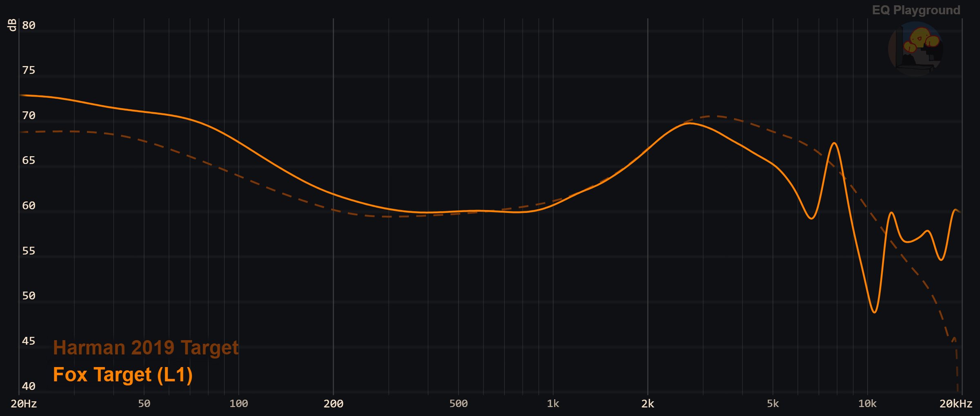980x416 pixels.
Task: Click the dB unit label
Action: 12,25
